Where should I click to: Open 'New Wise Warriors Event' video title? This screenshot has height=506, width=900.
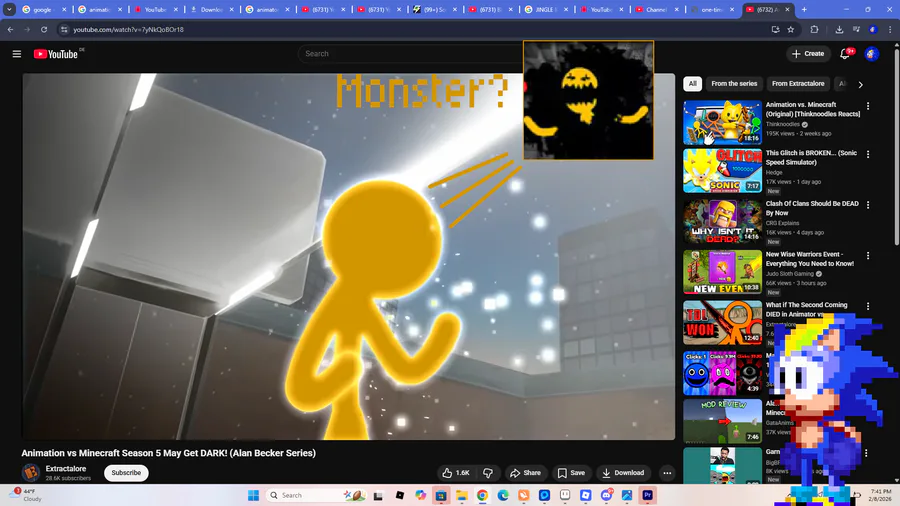[810, 259]
